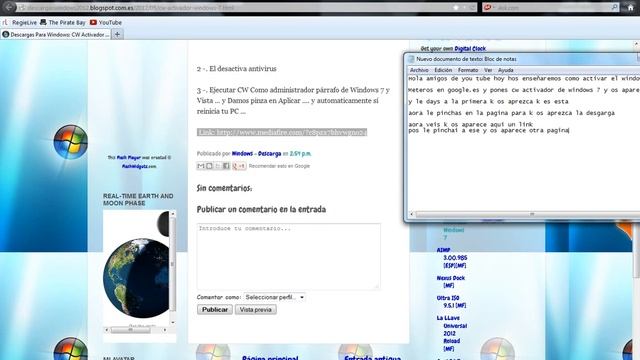640x360 pixels.
Task: Click the Entrada antigua link
Action: [372, 358]
